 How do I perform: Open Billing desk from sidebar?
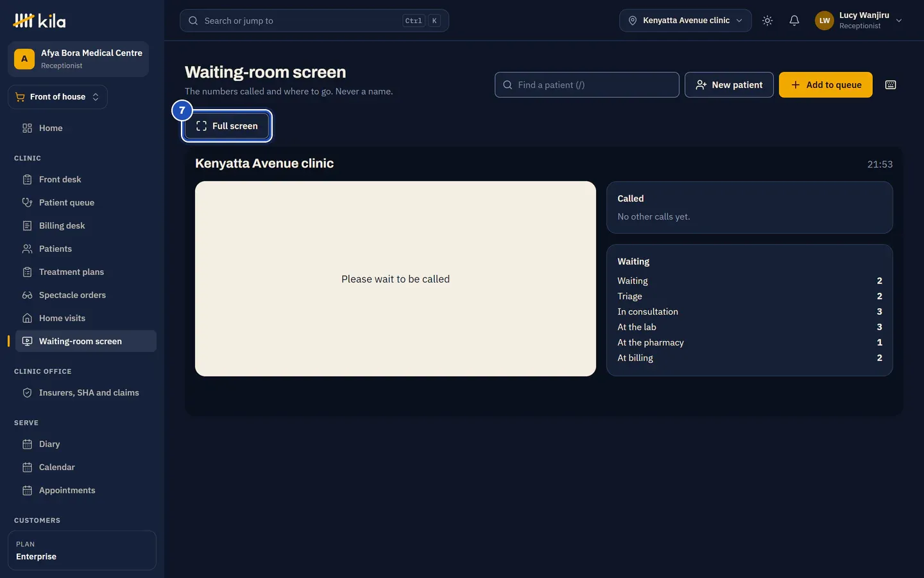86,226
